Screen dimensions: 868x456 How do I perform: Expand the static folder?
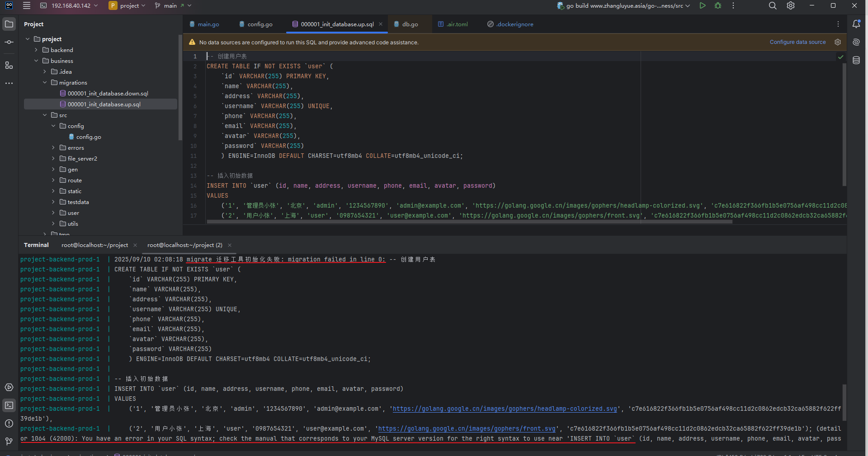pos(53,191)
